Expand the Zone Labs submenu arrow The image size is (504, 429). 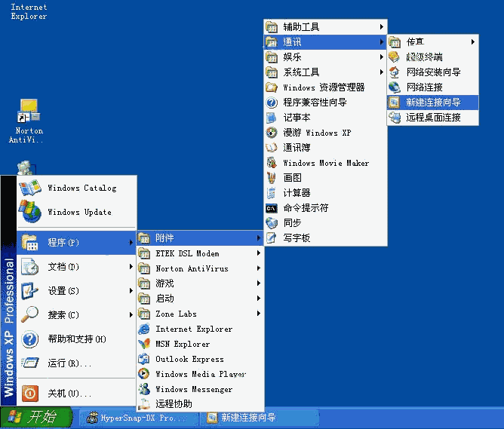click(259, 313)
